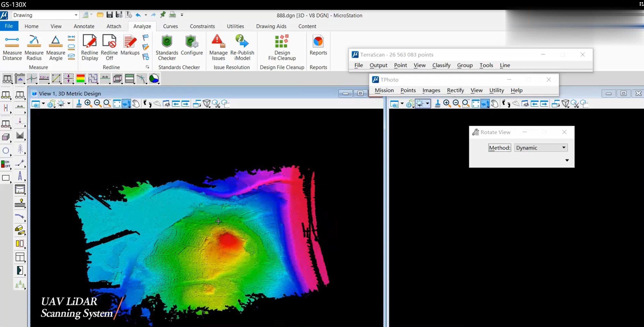Open TerraScan Classify menu
The height and width of the screenshot is (327, 644).
[x=441, y=65]
